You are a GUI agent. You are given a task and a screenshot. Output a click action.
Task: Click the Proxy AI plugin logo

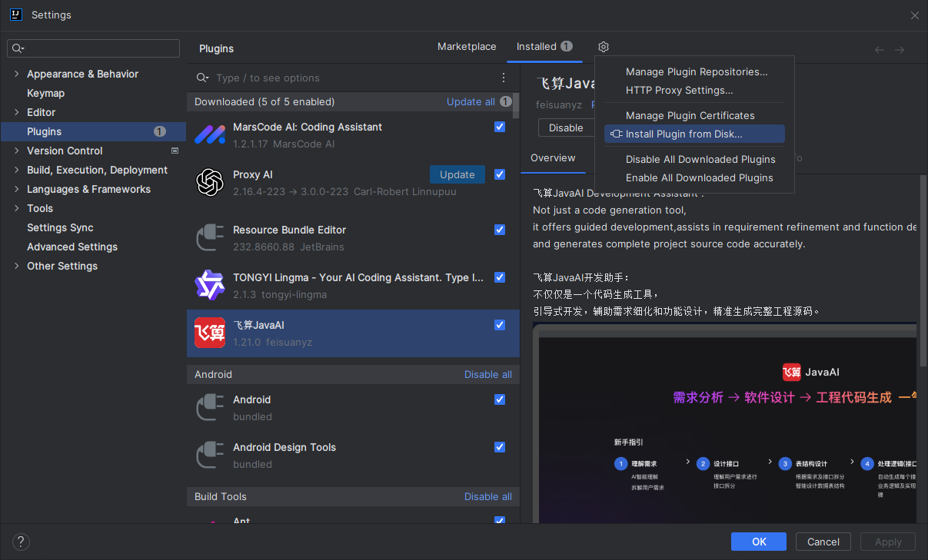point(209,182)
